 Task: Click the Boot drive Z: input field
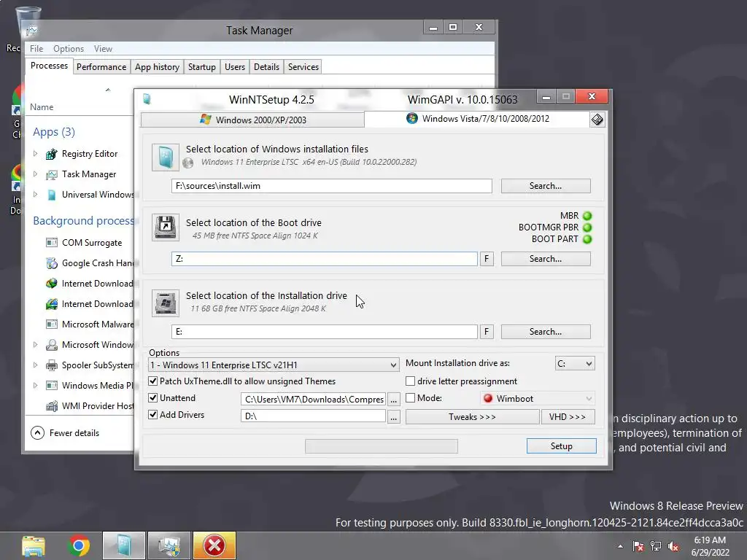(x=325, y=259)
